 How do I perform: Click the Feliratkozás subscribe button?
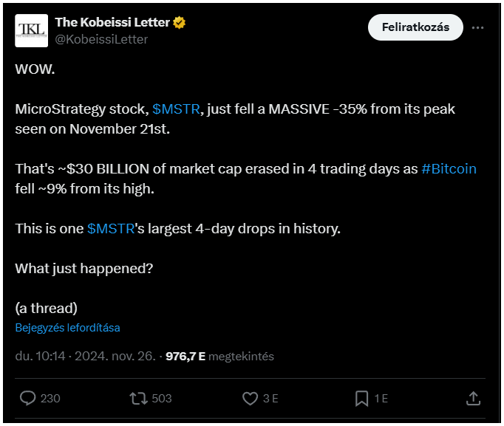415,27
